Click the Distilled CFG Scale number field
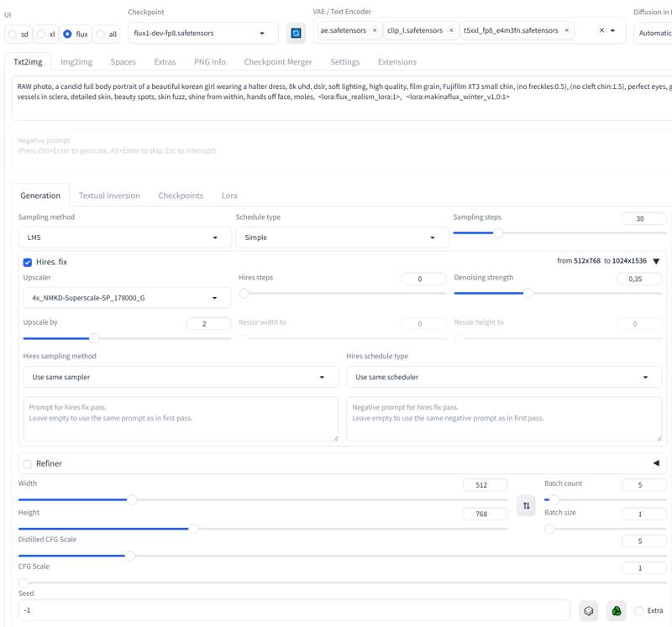Image resolution: width=672 pixels, height=627 pixels. coord(644,541)
